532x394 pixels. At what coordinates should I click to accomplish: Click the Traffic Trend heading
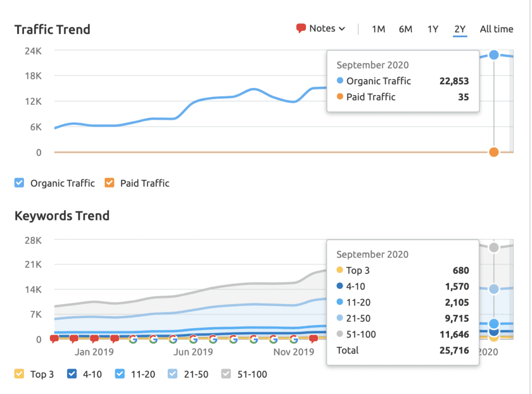tap(52, 30)
